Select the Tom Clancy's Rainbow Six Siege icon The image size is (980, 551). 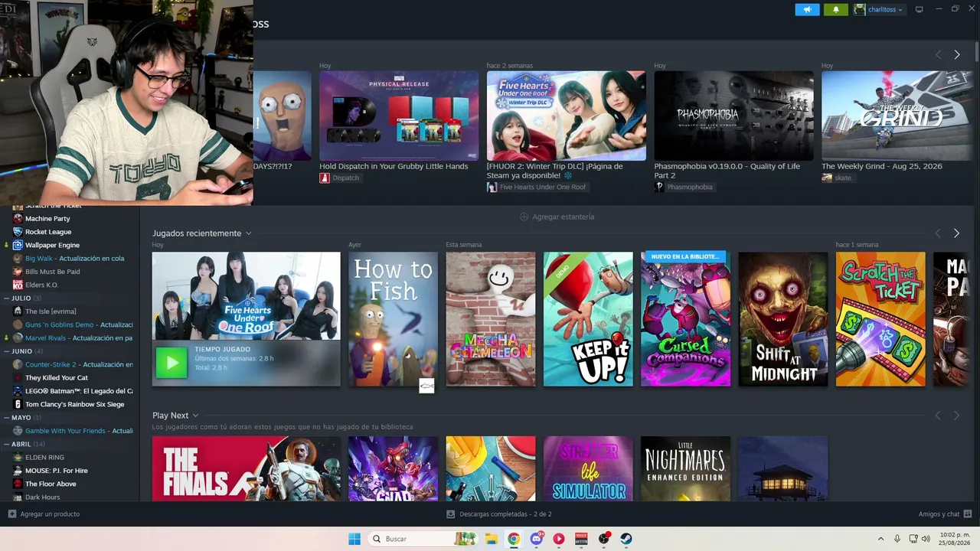click(x=18, y=404)
